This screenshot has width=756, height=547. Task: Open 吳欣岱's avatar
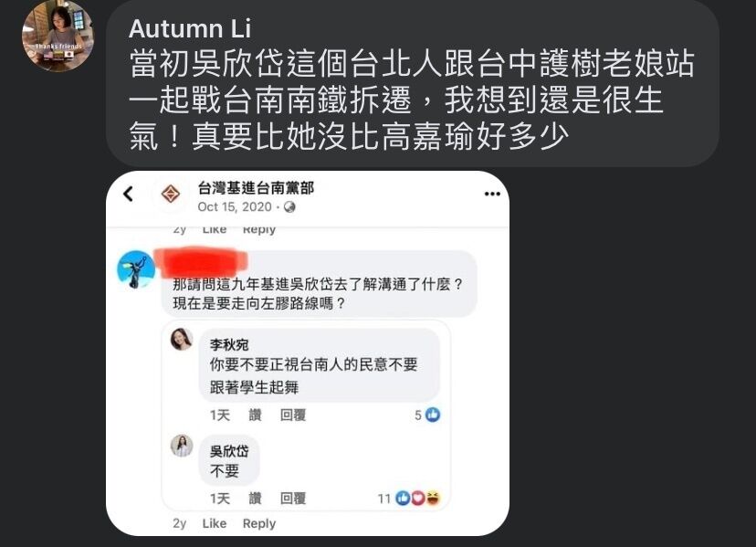coord(182,446)
